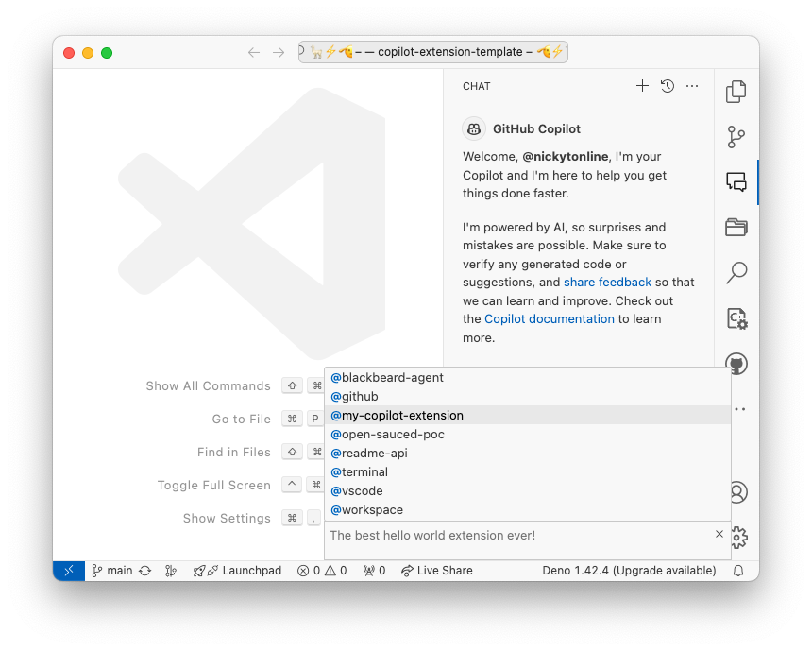Open the Explorer folder view
The image size is (812, 651).
point(736,227)
